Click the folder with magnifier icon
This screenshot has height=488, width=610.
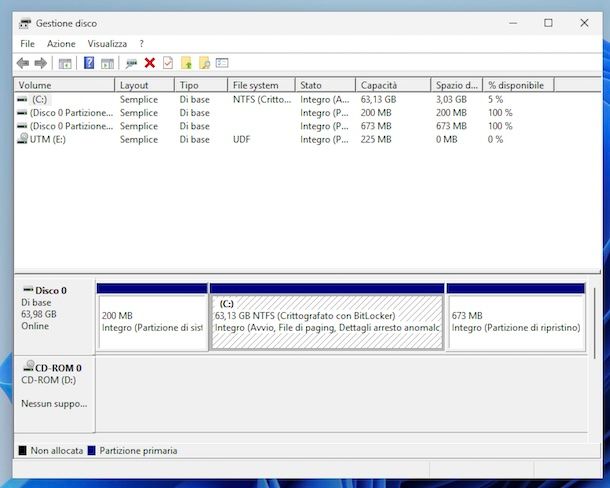coord(205,63)
